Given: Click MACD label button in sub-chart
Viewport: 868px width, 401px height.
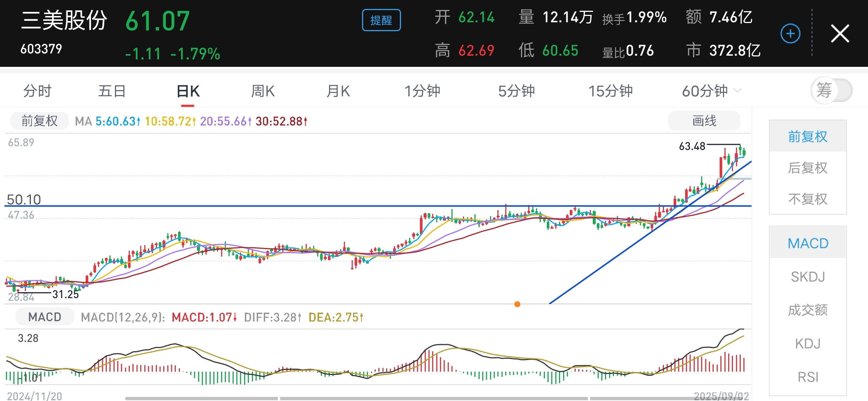Looking at the screenshot, I should click(45, 317).
